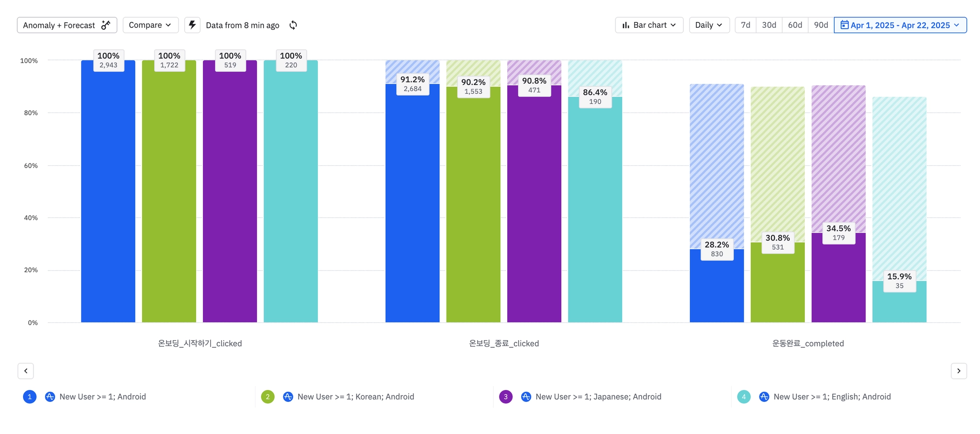The height and width of the screenshot is (434, 980).
Task: Open the Compare dropdown
Action: click(150, 25)
